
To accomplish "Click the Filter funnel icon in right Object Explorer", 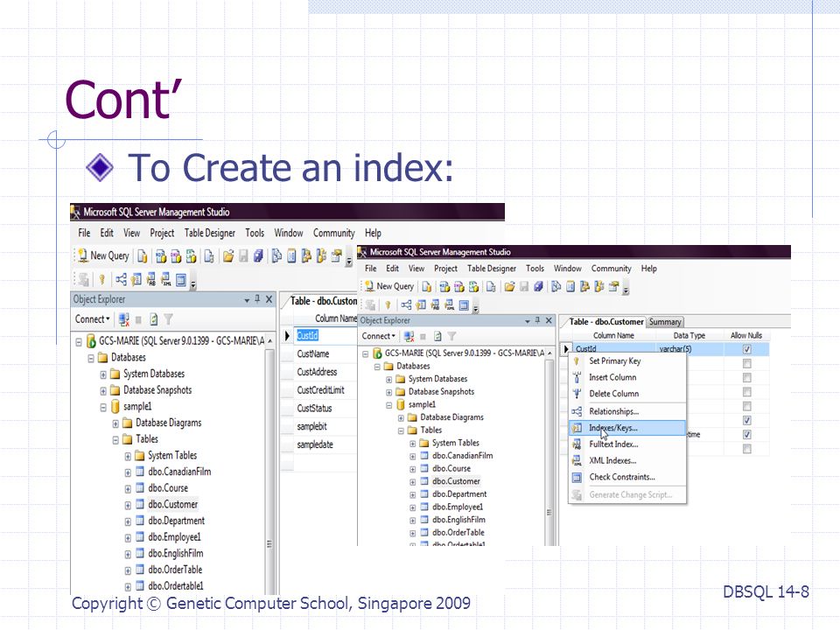I will pyautogui.click(x=451, y=336).
